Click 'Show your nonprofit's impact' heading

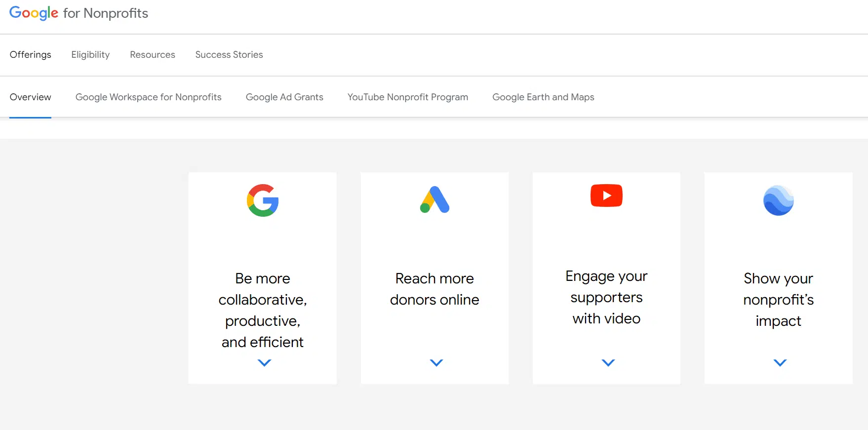click(779, 300)
